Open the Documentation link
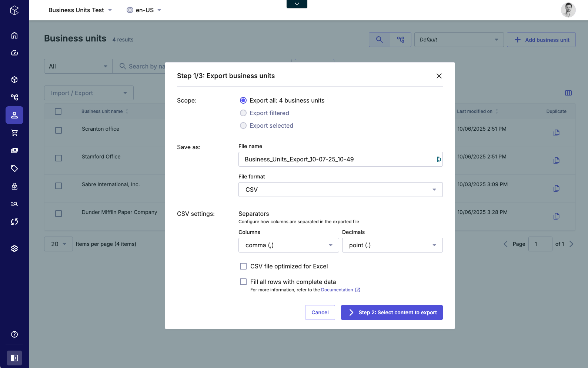 point(337,290)
